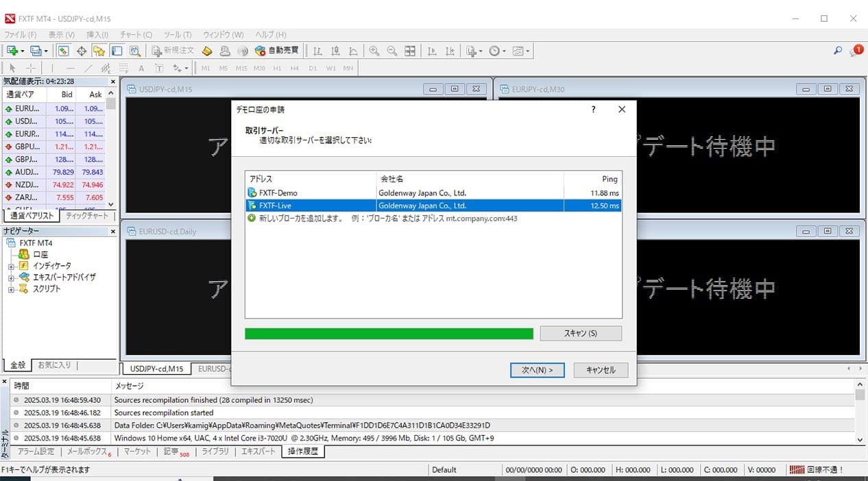
Task: Click the zoom out magnifier icon
Action: point(392,51)
